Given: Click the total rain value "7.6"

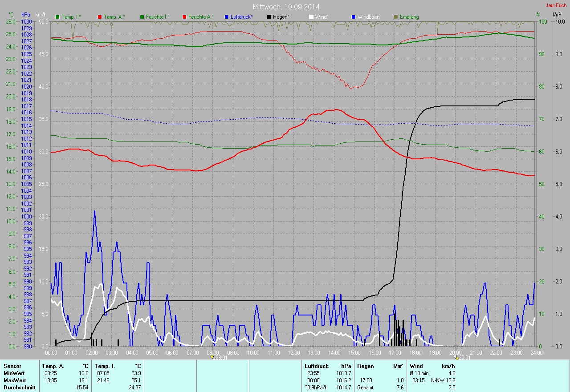Looking at the screenshot, I should (399, 388).
